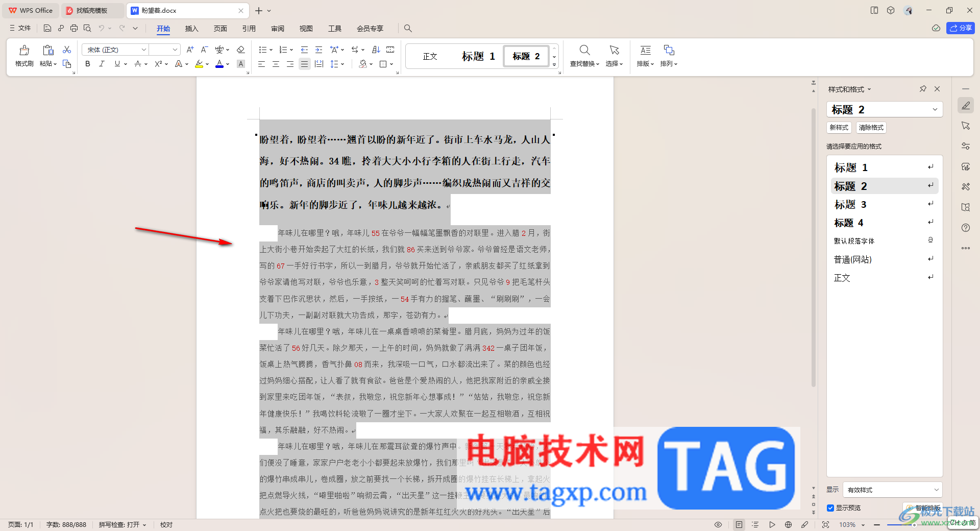Clear formatting with the eraser icon
980x531 pixels.
[241, 50]
